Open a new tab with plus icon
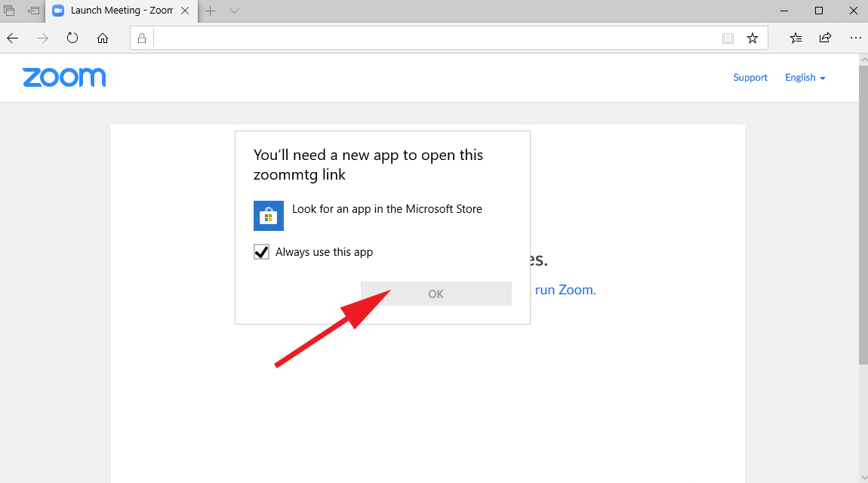This screenshot has width=868, height=483. (211, 11)
